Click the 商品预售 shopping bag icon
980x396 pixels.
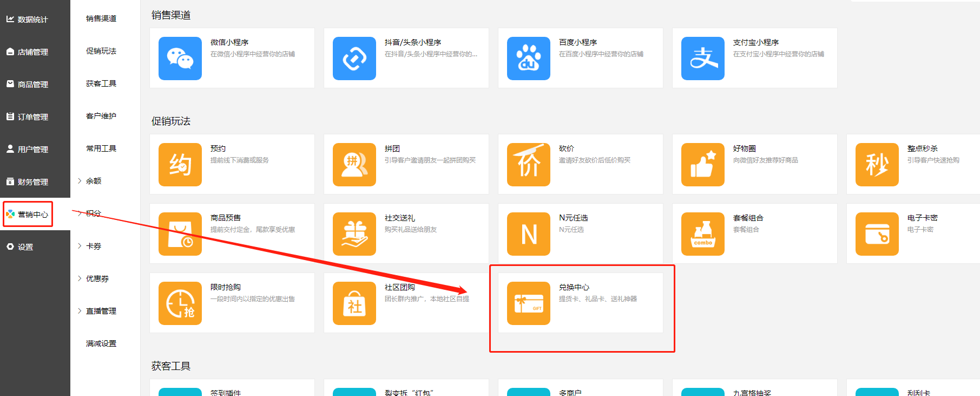[180, 234]
